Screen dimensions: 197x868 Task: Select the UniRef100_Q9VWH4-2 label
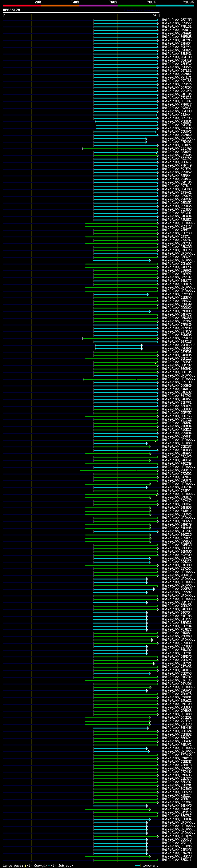coord(179,433)
